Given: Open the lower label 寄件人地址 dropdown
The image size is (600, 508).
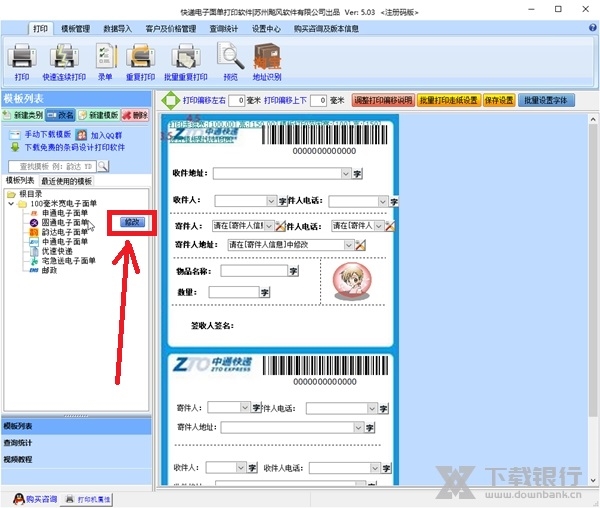Looking at the screenshot, I should [x=358, y=427].
